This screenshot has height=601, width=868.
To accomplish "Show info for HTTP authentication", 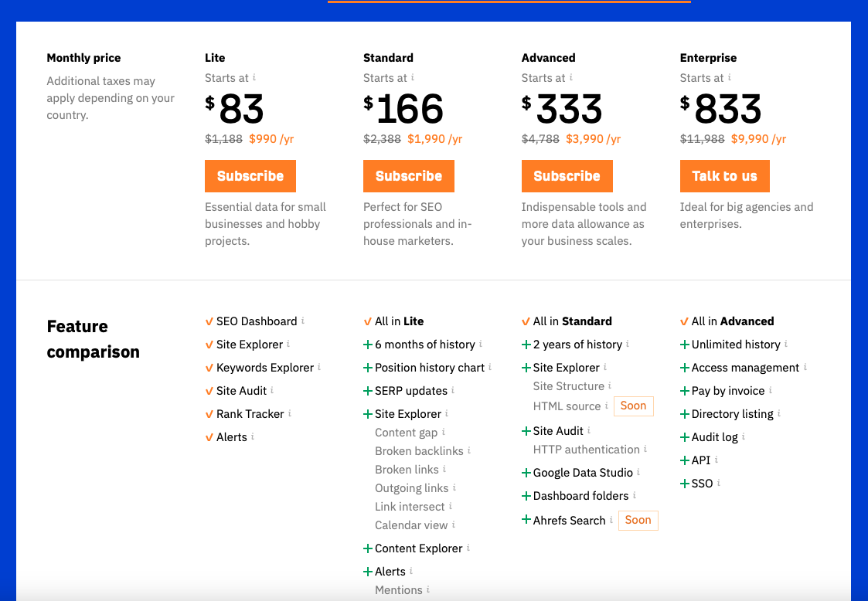I will (645, 449).
